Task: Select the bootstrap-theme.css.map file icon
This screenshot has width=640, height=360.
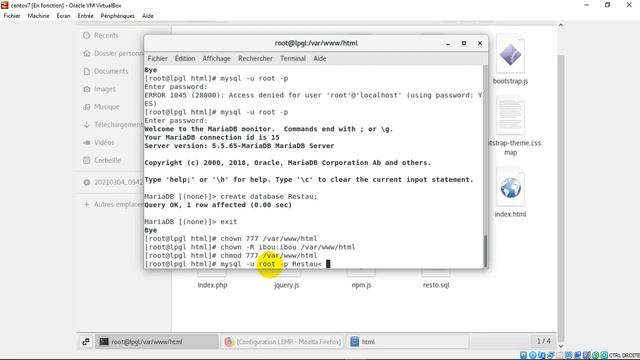Action: point(510,116)
